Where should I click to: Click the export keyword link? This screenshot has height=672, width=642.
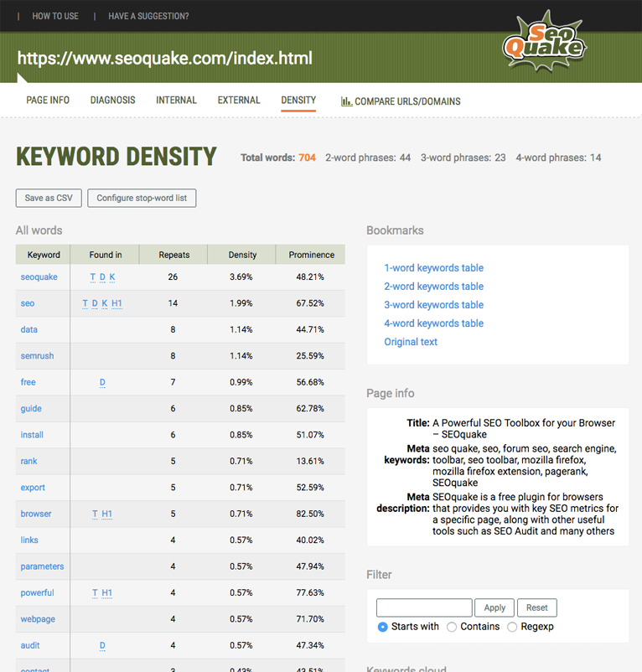[33, 488]
